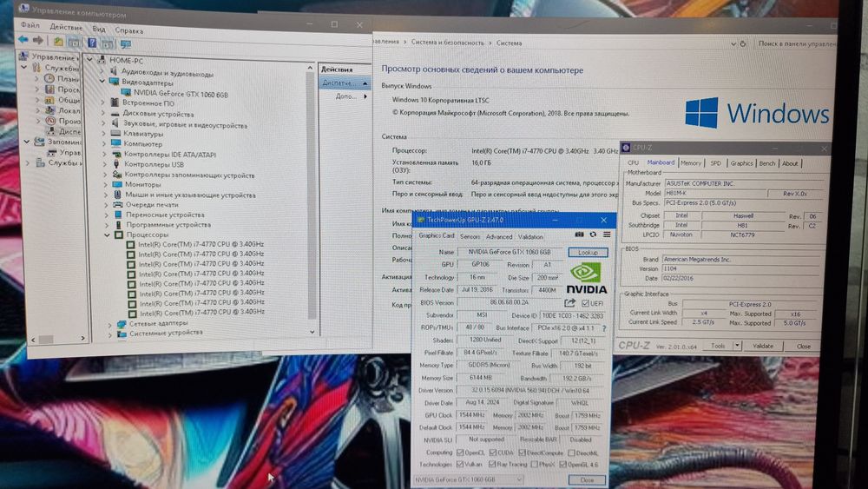Click the Validate button in CPU-Z
868x489 pixels.
(763, 346)
